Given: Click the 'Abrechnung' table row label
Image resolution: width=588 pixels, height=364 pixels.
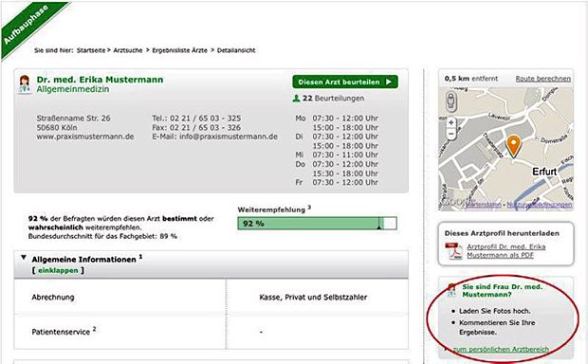Looking at the screenshot, I should [53, 298].
